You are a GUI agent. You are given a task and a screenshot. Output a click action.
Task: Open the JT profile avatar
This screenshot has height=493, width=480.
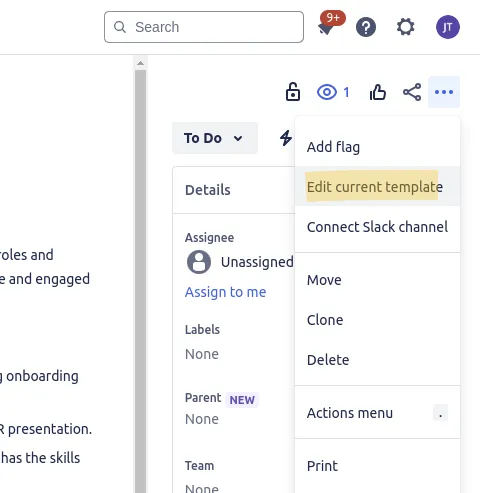pos(448,27)
